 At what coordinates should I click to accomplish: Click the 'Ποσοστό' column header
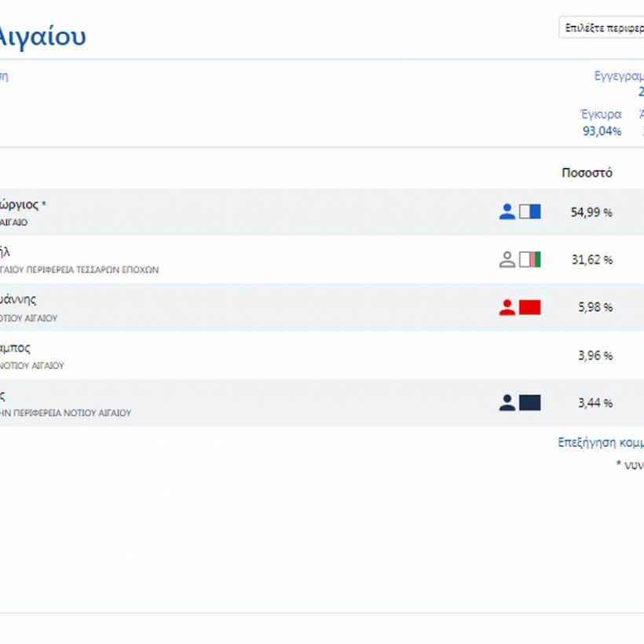[587, 173]
